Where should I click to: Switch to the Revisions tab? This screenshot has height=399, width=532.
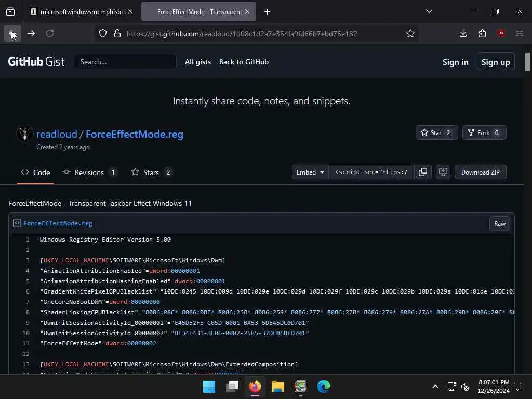point(90,172)
